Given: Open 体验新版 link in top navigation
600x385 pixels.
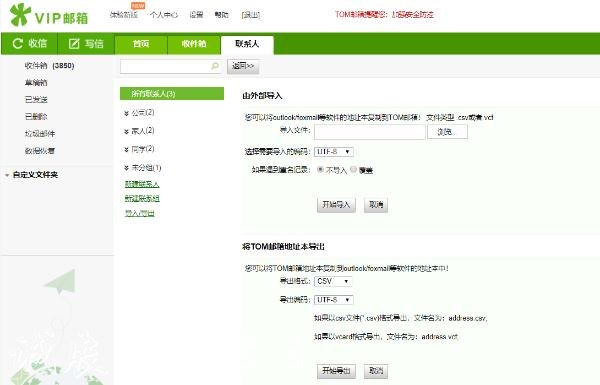Looking at the screenshot, I should [123, 15].
